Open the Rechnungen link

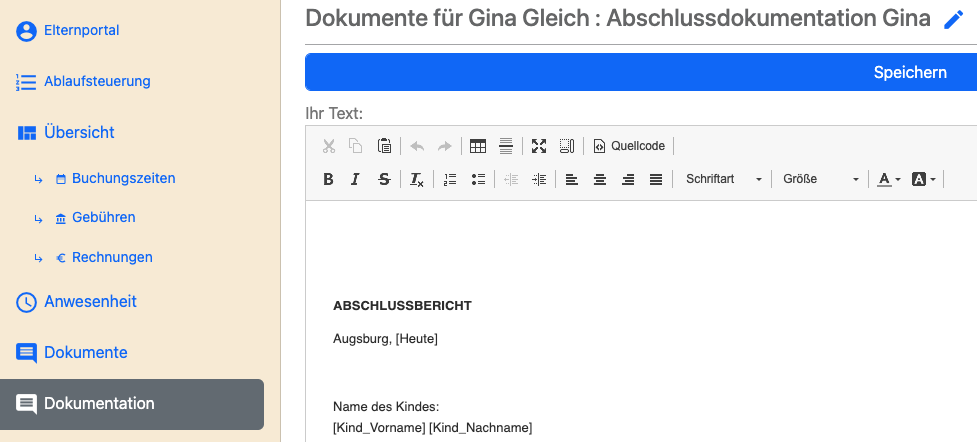pos(112,257)
